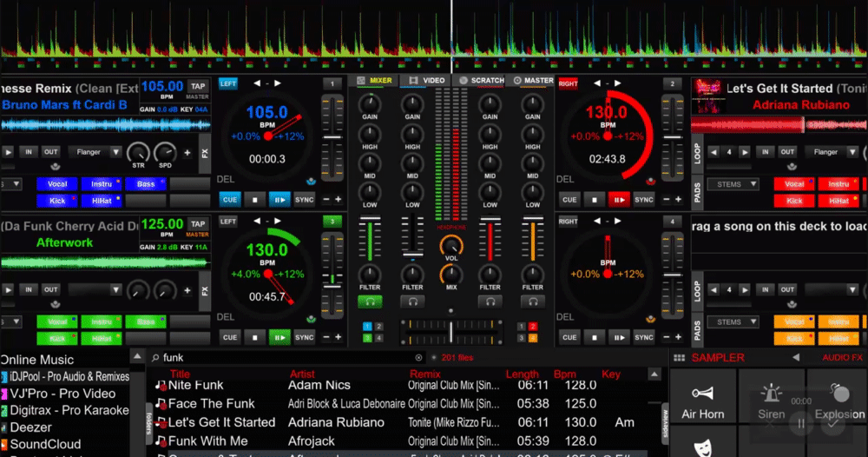Switch to the MASTER tab
Viewport: 868px width, 457px height.
[534, 81]
